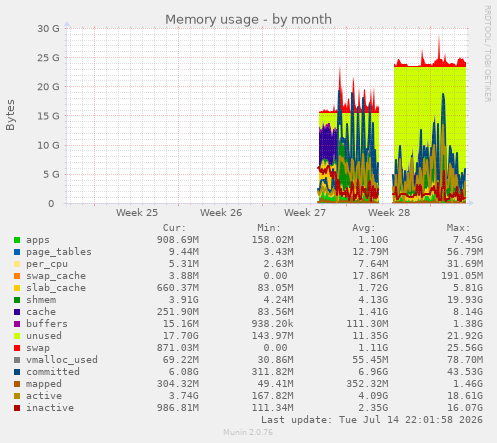
Task: Click the 'Max:' column header
Action: [x=458, y=228]
